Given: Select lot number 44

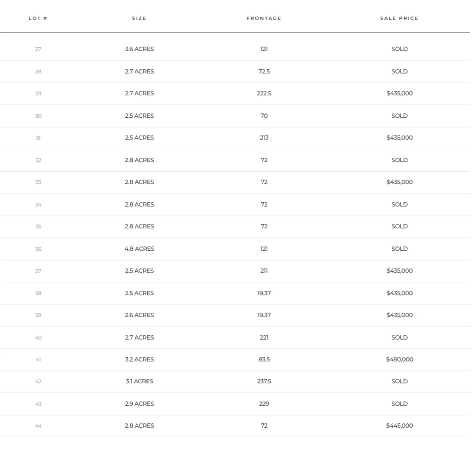Looking at the screenshot, I should coord(38,426).
